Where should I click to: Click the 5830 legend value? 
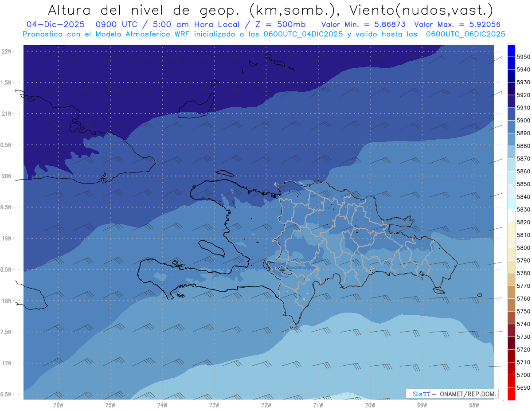[x=524, y=209]
